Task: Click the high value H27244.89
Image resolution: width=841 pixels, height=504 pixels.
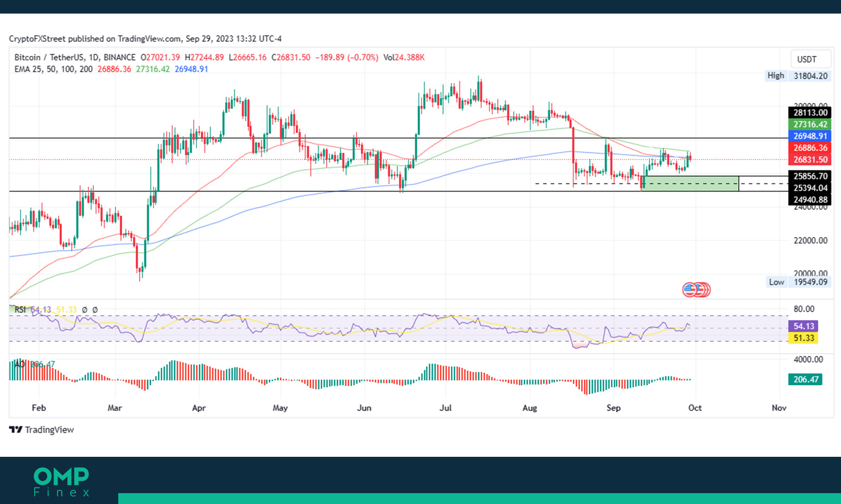Action: click(205, 58)
